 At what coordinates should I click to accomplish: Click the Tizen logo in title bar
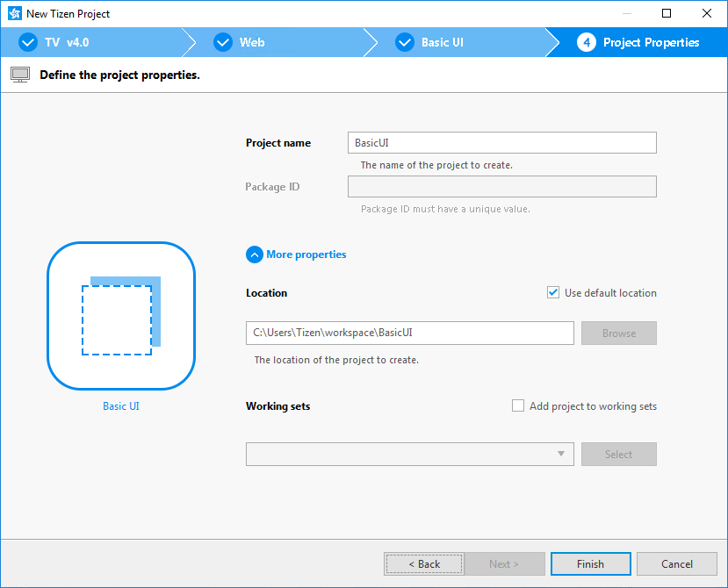tap(14, 13)
